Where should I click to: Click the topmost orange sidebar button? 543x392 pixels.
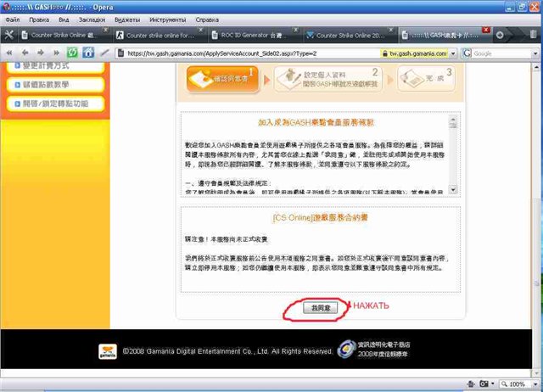point(55,67)
